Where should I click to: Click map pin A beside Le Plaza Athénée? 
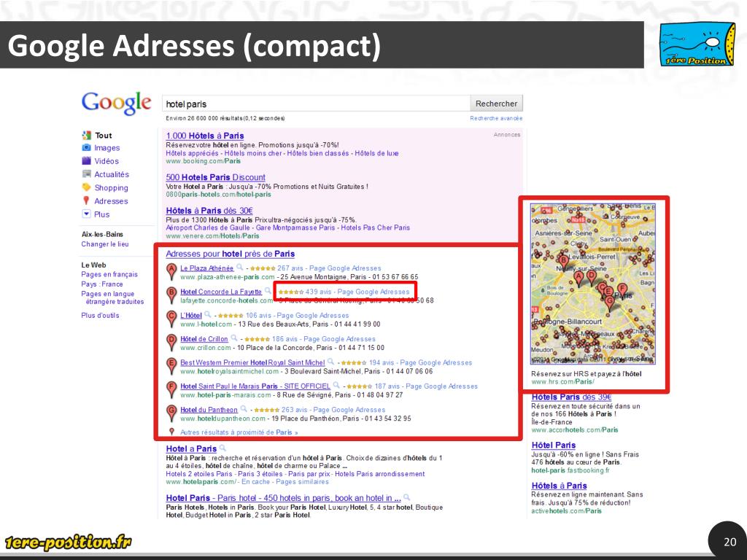(x=171, y=272)
